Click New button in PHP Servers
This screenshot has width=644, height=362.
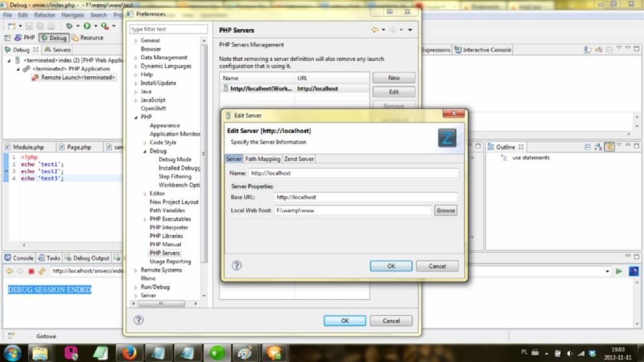(394, 77)
